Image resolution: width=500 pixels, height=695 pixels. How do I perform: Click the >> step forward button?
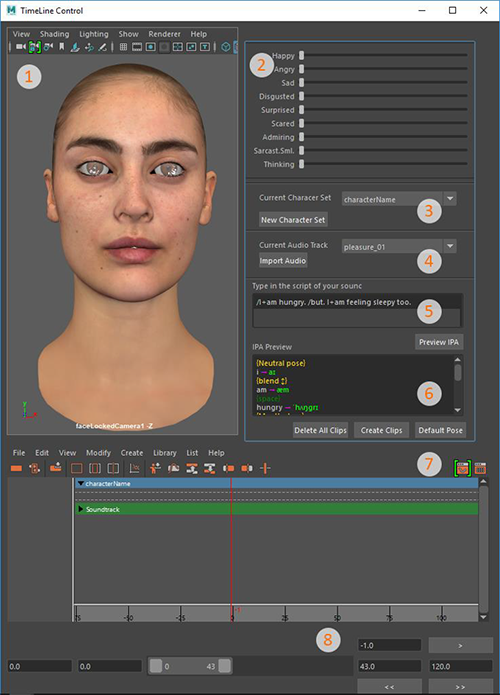click(461, 687)
